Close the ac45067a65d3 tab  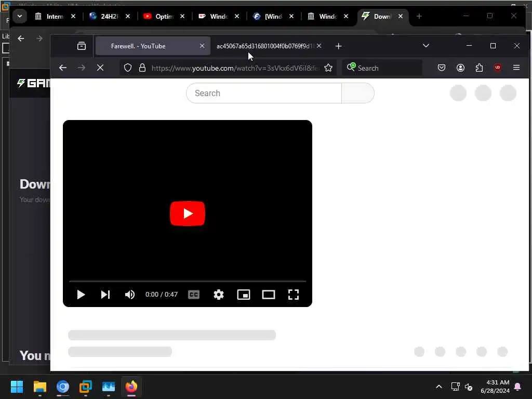[x=319, y=46]
